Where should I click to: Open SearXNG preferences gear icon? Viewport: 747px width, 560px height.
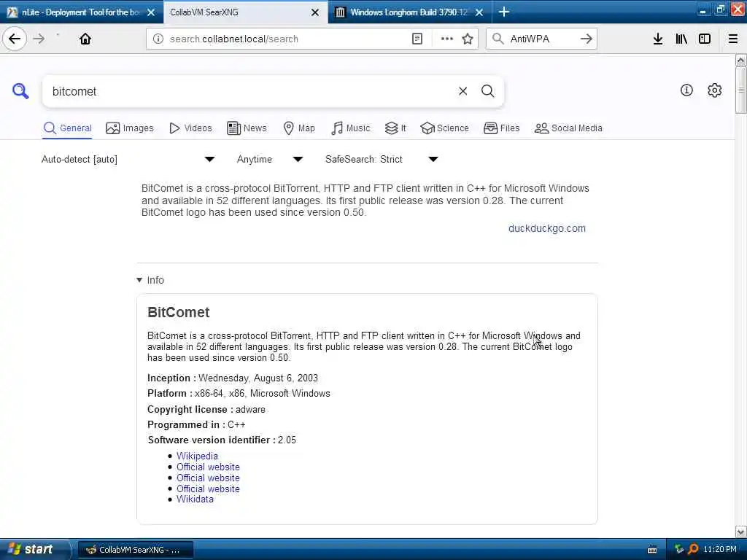pos(715,90)
